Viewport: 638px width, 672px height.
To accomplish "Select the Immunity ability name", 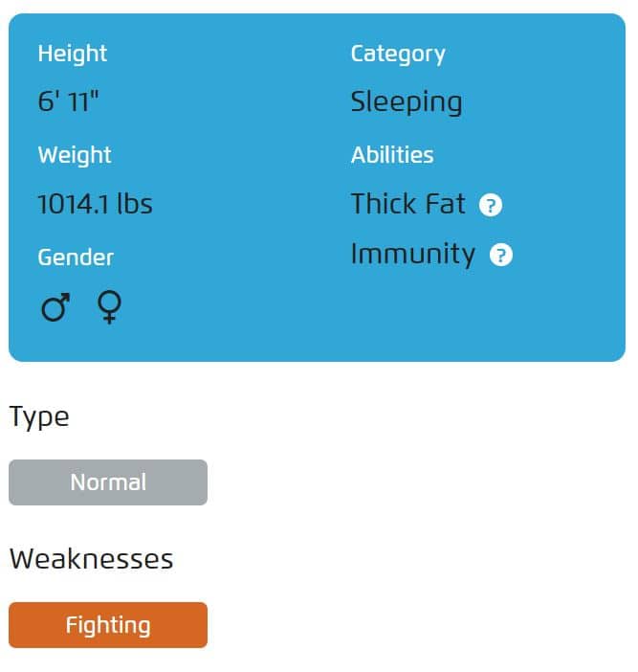I will coord(413,255).
